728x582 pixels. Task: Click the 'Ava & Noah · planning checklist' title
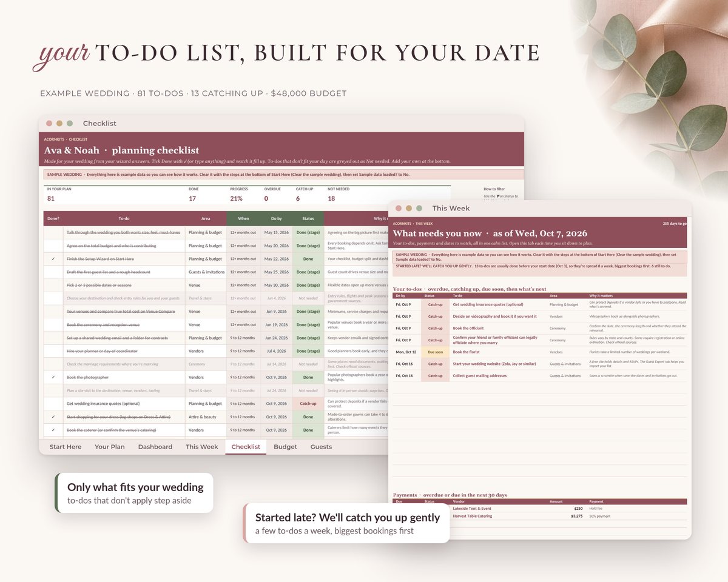click(121, 150)
